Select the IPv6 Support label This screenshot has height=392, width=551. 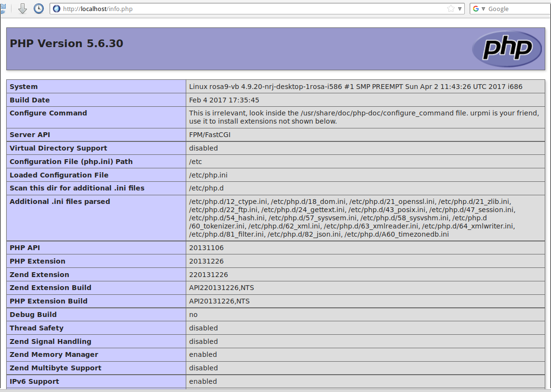point(34,381)
